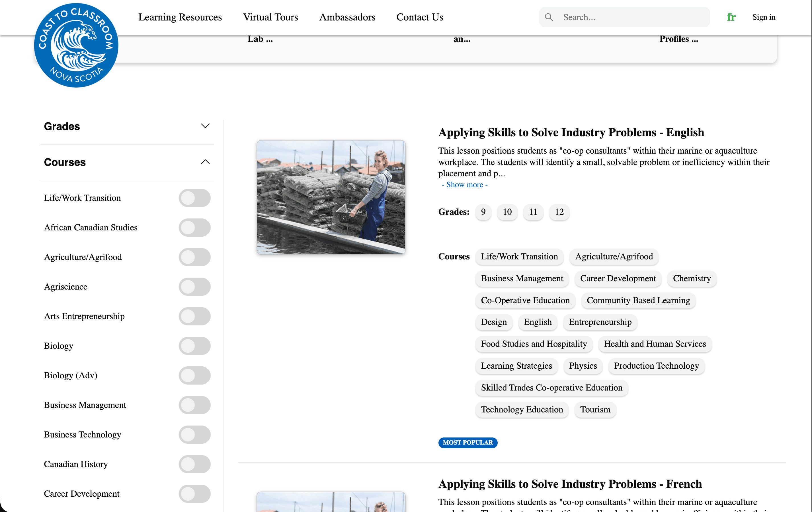Open Applying Skills to Solve Industry Problems - English
This screenshot has width=812, height=512.
[x=571, y=132]
